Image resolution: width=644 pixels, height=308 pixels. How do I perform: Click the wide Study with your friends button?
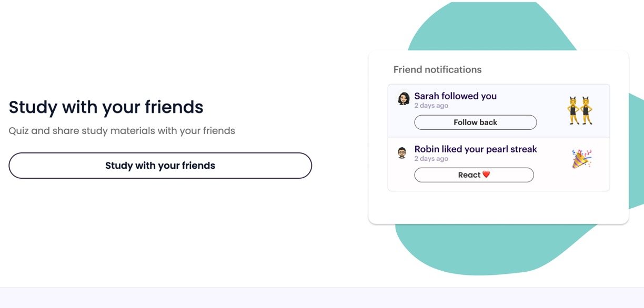click(160, 166)
